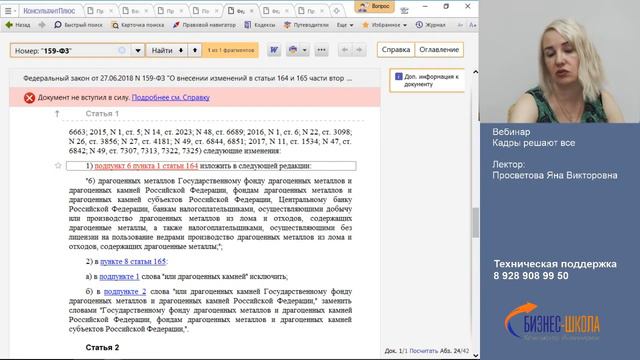The height and width of the screenshot is (360, 640).
Task: Clear the document search field
Action: pos(122,50)
